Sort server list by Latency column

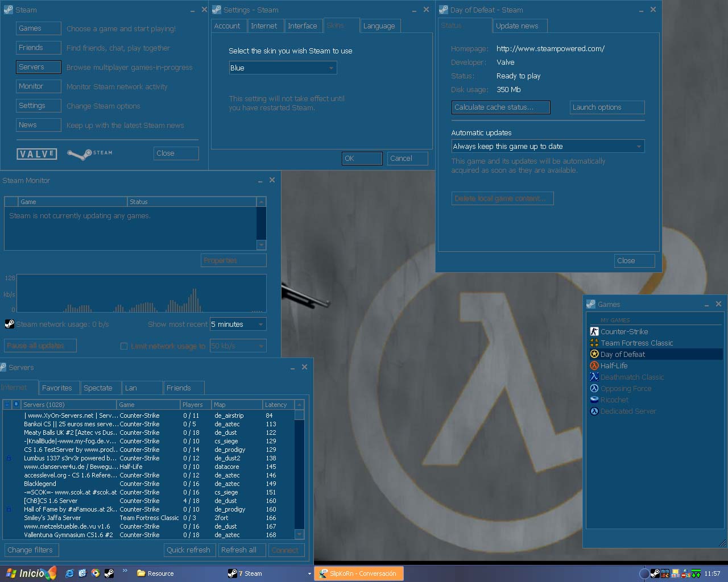coord(278,405)
